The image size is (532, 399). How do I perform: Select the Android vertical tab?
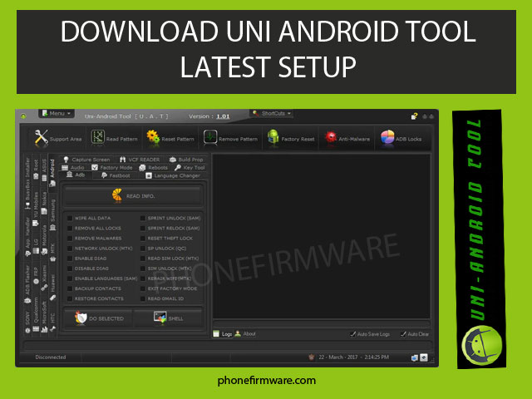pos(52,173)
